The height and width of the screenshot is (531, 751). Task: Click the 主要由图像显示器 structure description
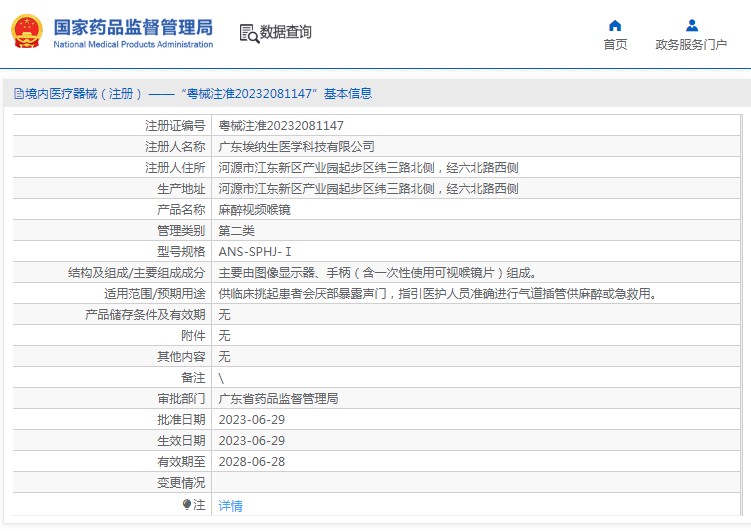pos(377,272)
